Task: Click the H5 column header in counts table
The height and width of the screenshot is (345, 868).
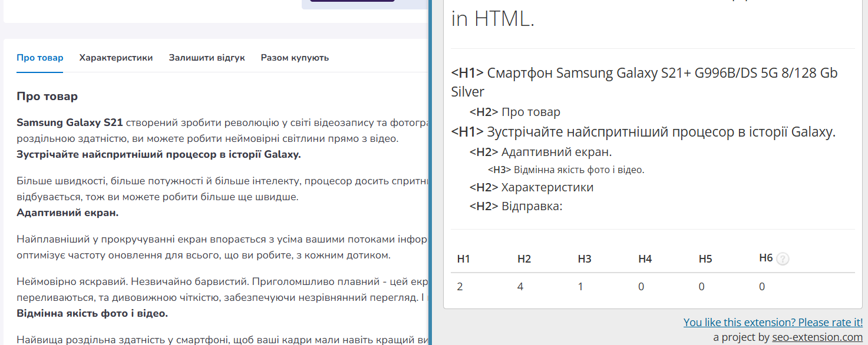Action: click(705, 258)
